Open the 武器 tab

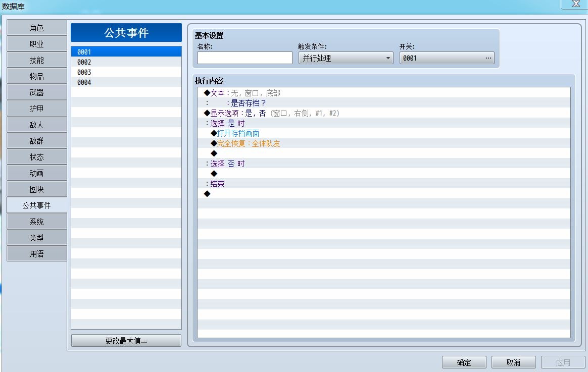pyautogui.click(x=37, y=92)
